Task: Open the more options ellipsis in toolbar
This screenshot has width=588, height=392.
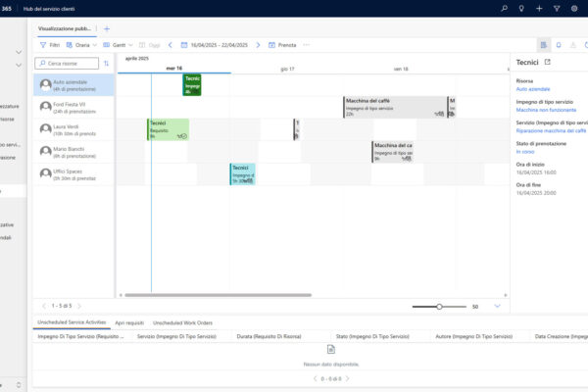Action: [x=307, y=45]
